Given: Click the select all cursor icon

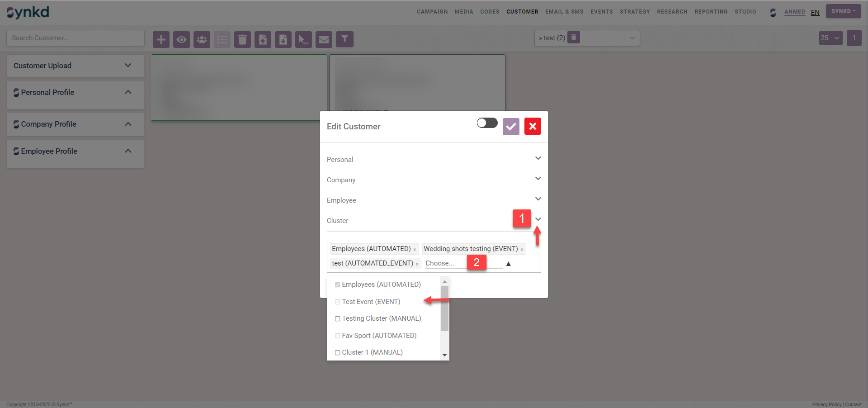Looking at the screenshot, I should pos(303,39).
